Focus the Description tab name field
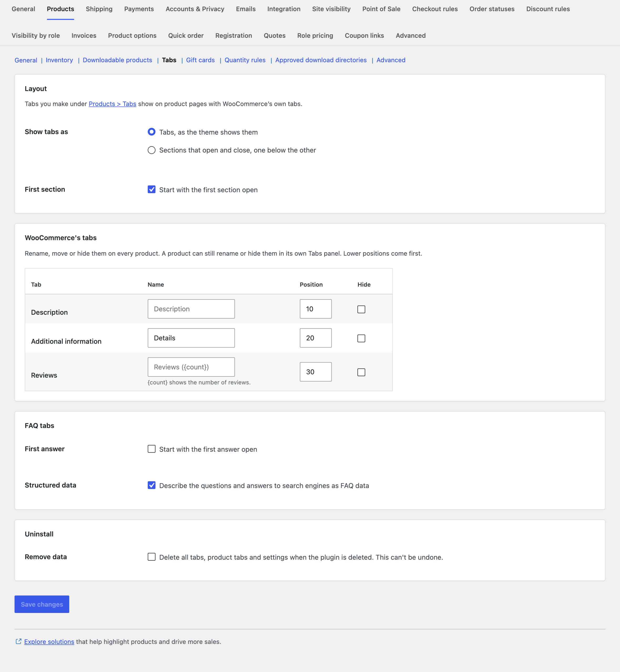Screen dimensions: 620x672 [191, 309]
